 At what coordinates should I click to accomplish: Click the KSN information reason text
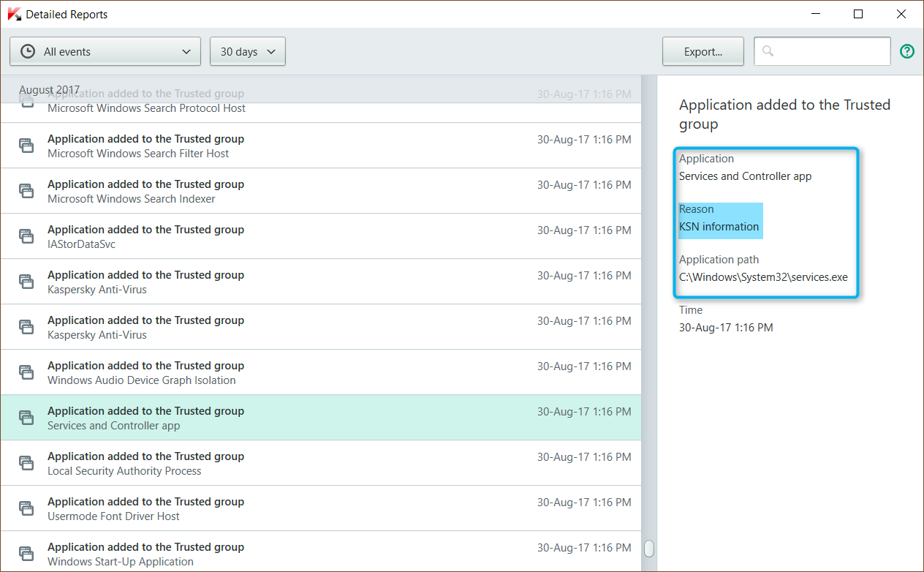click(x=720, y=227)
